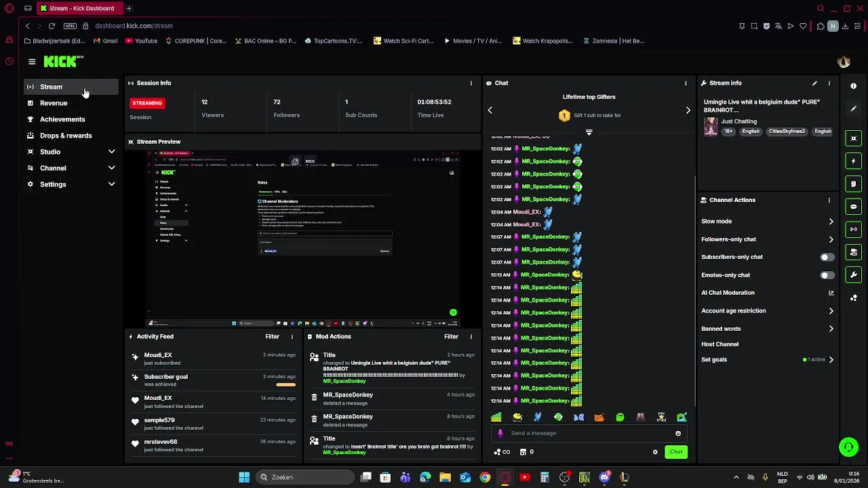868x488 pixels.
Task: Open emoji picker in chat input
Action: tap(678, 434)
